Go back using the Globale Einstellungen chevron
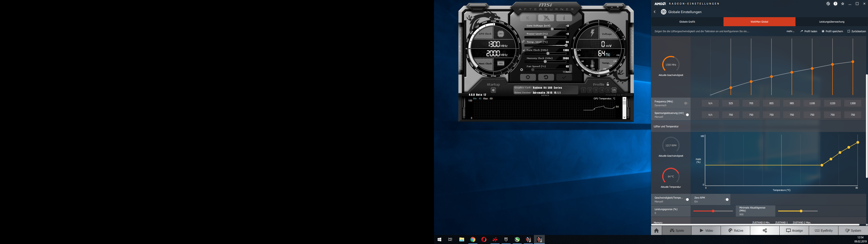 655,12
